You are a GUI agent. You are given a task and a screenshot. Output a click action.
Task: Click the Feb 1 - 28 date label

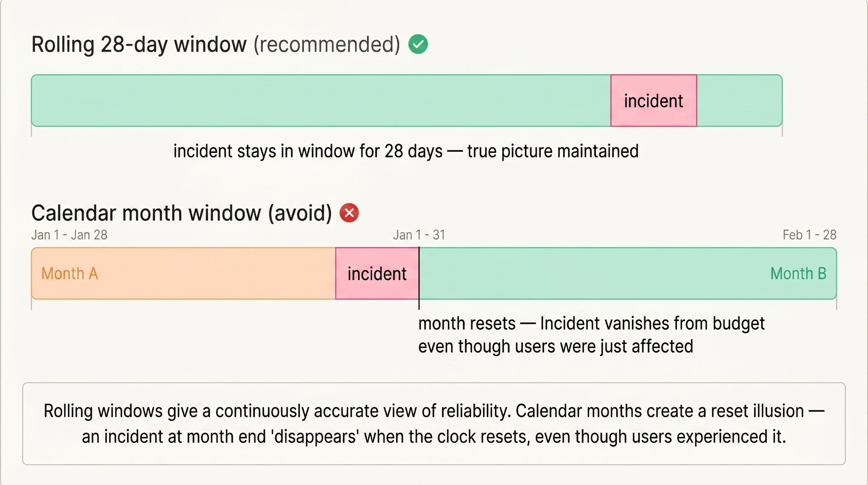point(810,235)
